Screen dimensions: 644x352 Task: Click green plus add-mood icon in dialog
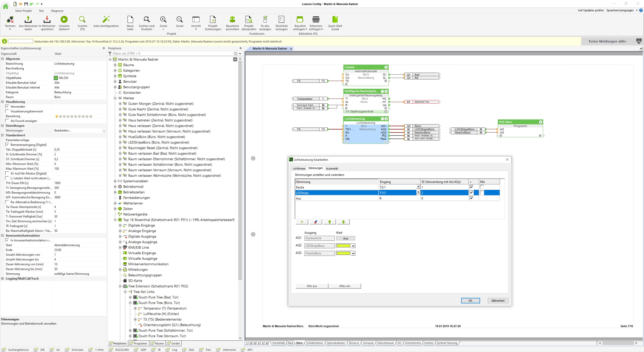tap(302, 222)
